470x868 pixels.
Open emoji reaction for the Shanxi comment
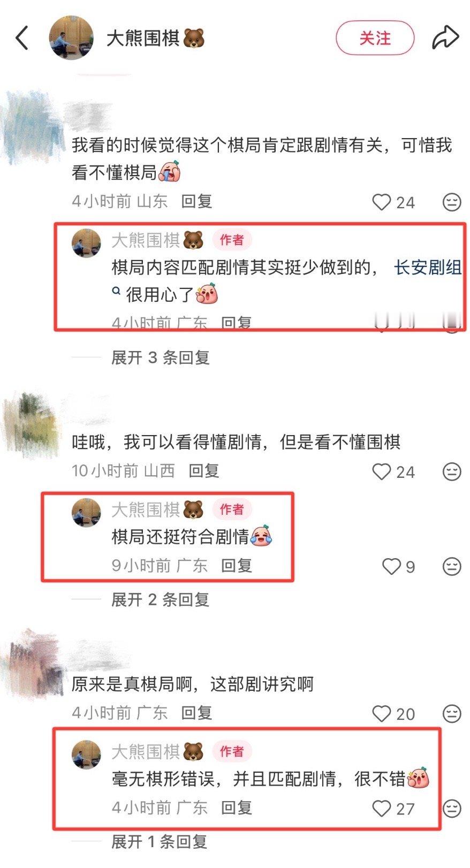point(452,471)
